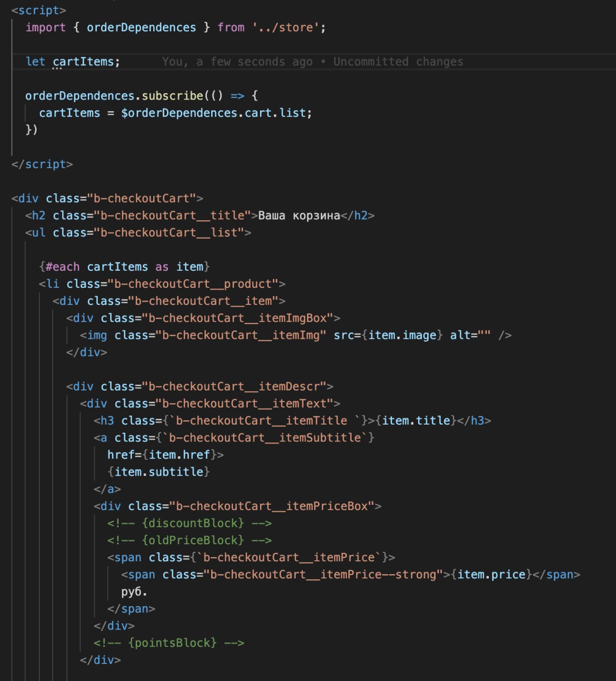Click the closing </a> tag
The width and height of the screenshot is (616, 681).
click(107, 488)
